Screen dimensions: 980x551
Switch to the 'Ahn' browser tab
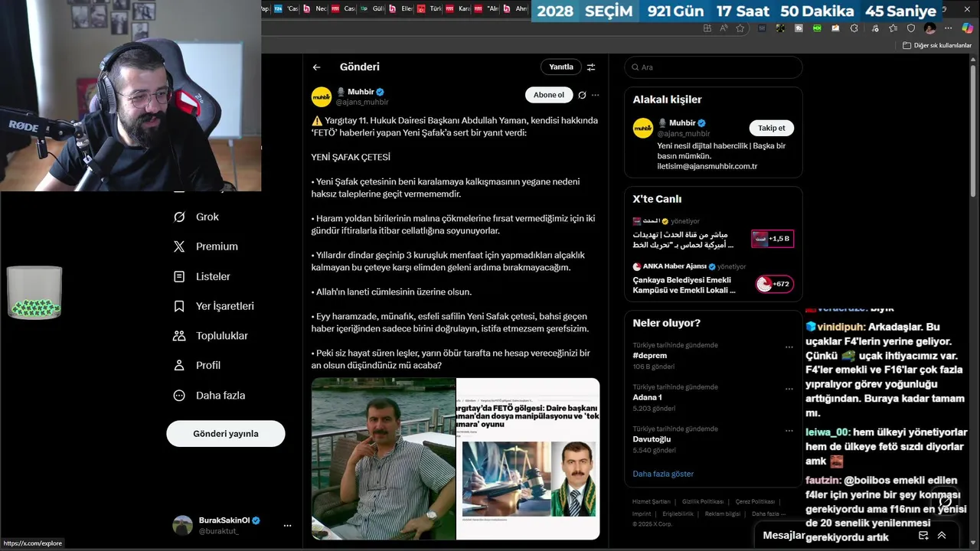[x=516, y=9]
